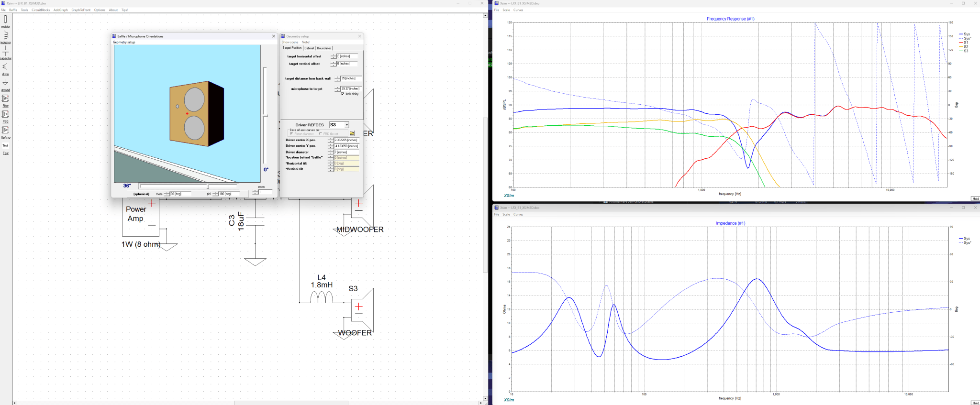980x405 pixels.
Task: Click the schematic horizontal scrollbar thumb
Action: (291, 403)
